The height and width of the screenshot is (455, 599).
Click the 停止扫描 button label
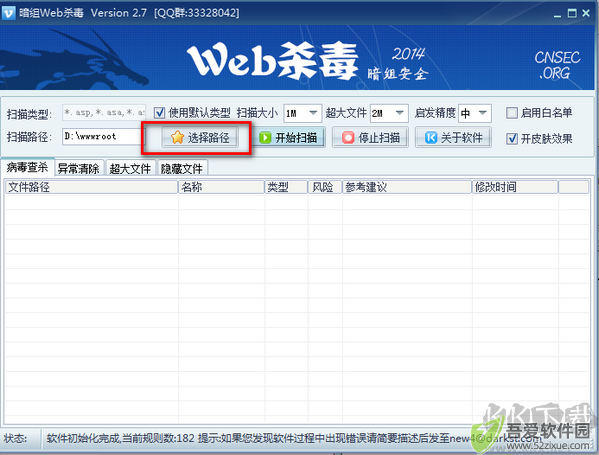pos(379,138)
